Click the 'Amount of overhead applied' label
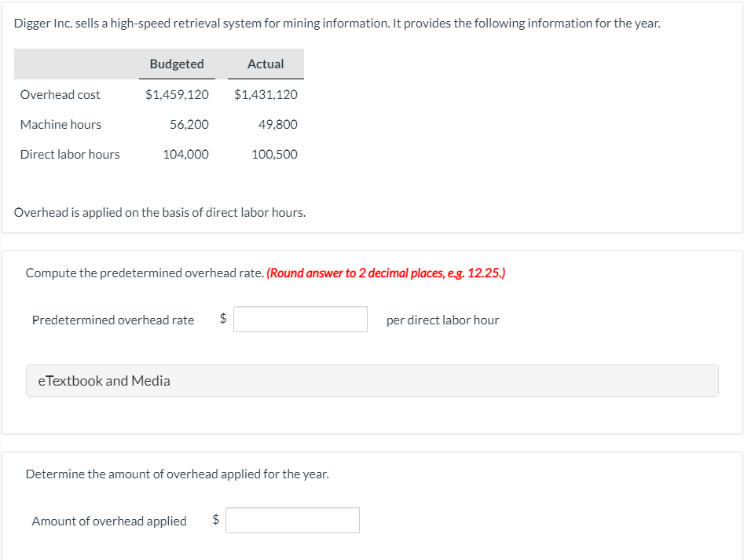 point(109,521)
